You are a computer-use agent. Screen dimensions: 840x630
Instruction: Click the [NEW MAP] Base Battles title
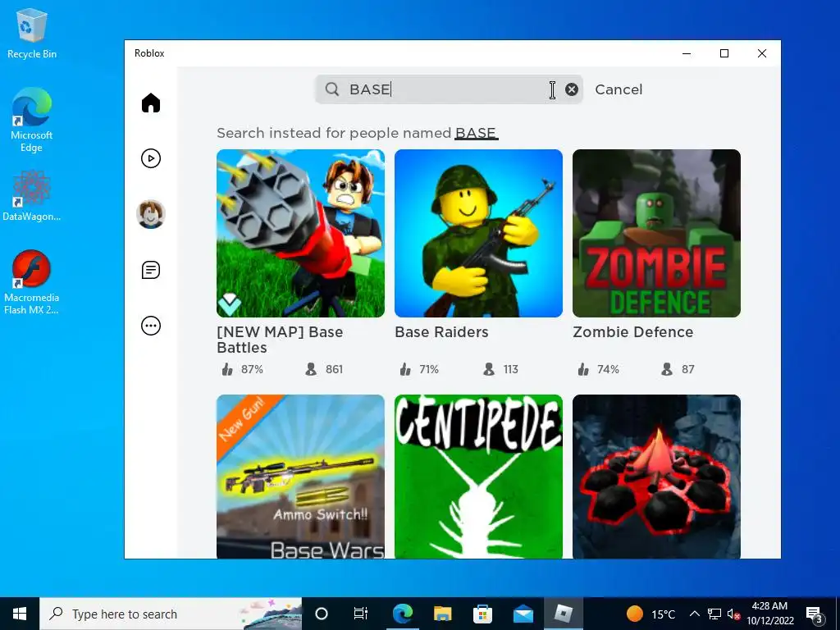coord(280,340)
